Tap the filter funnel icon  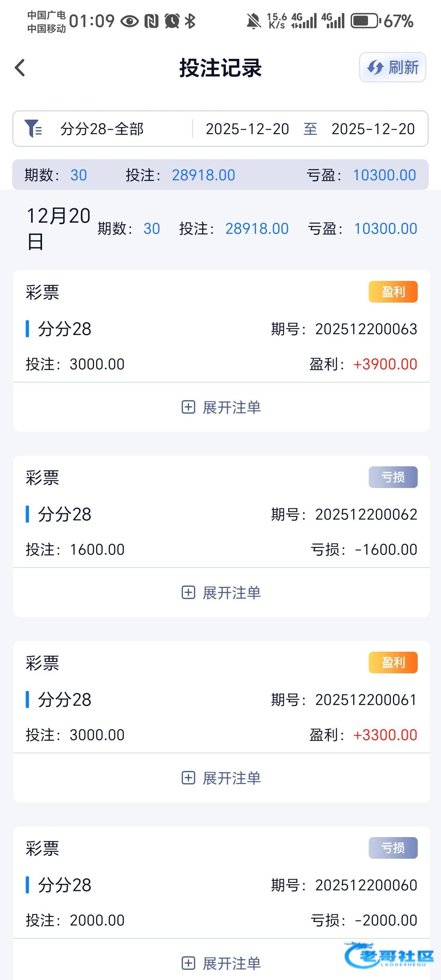33,129
